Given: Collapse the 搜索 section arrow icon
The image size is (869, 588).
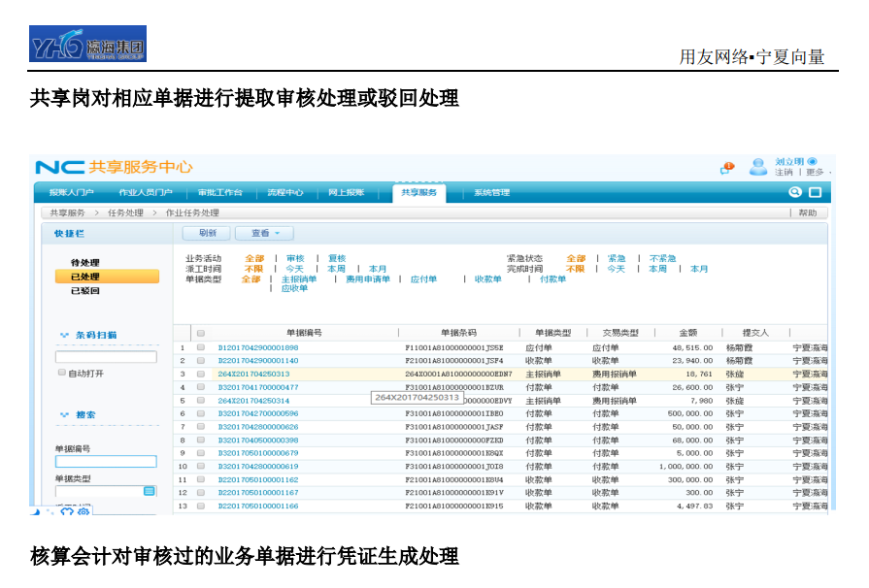Looking at the screenshot, I should coord(65,415).
